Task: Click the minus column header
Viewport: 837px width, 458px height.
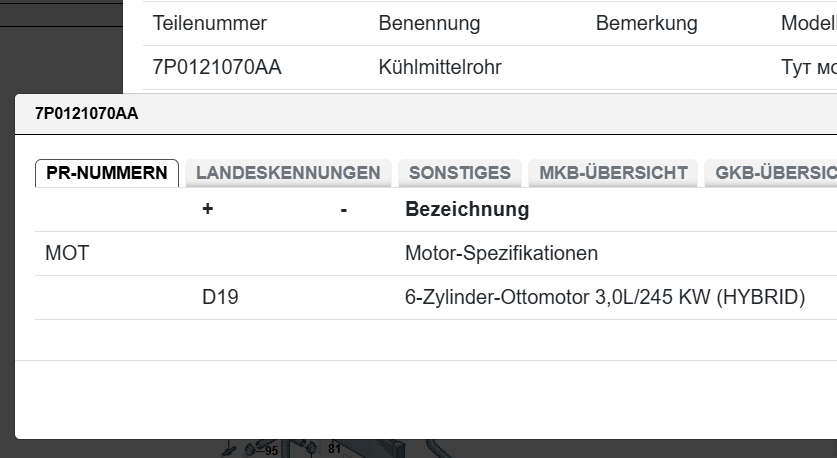Action: pyautogui.click(x=343, y=210)
